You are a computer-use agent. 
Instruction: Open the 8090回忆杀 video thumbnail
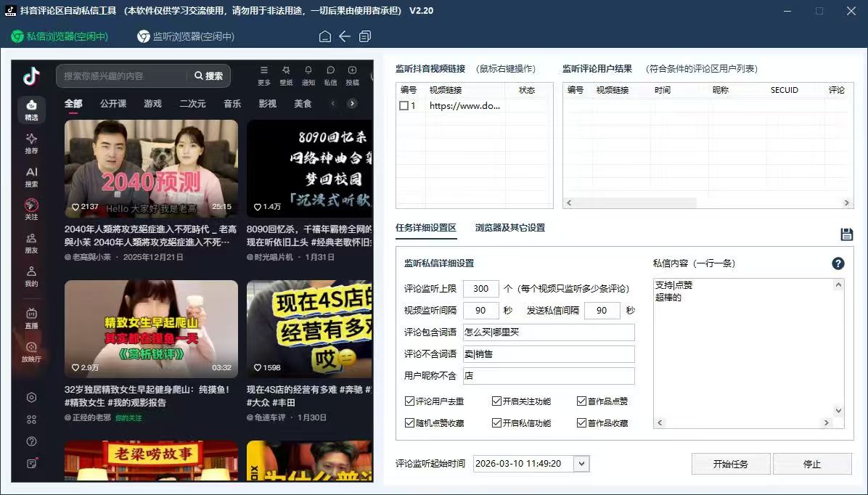309,169
